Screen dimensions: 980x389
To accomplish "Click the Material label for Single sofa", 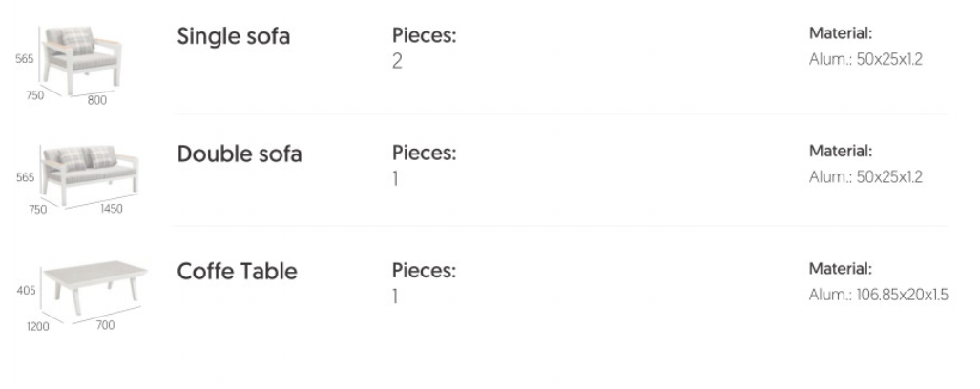I will [841, 33].
